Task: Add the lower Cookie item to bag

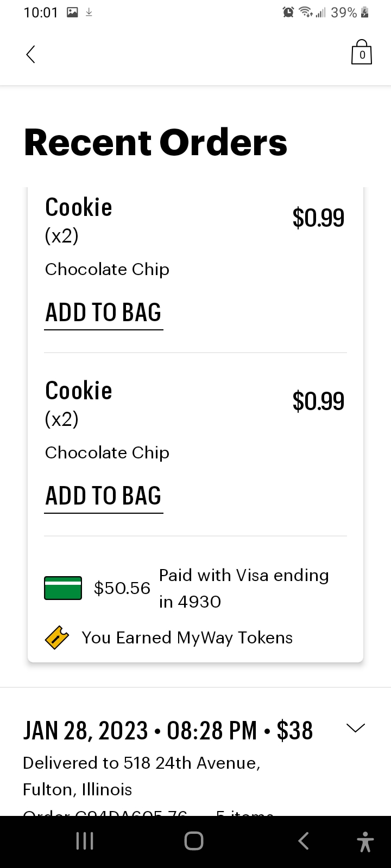Action: coord(104,496)
